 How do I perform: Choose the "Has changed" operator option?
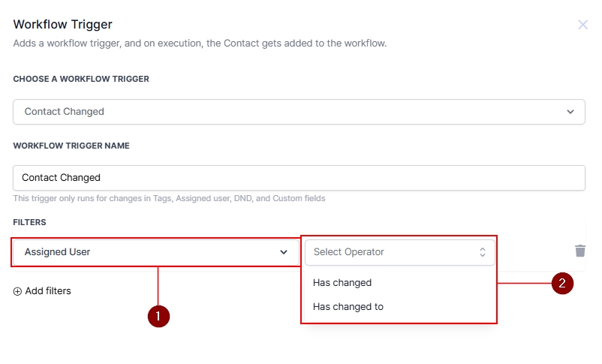click(342, 283)
